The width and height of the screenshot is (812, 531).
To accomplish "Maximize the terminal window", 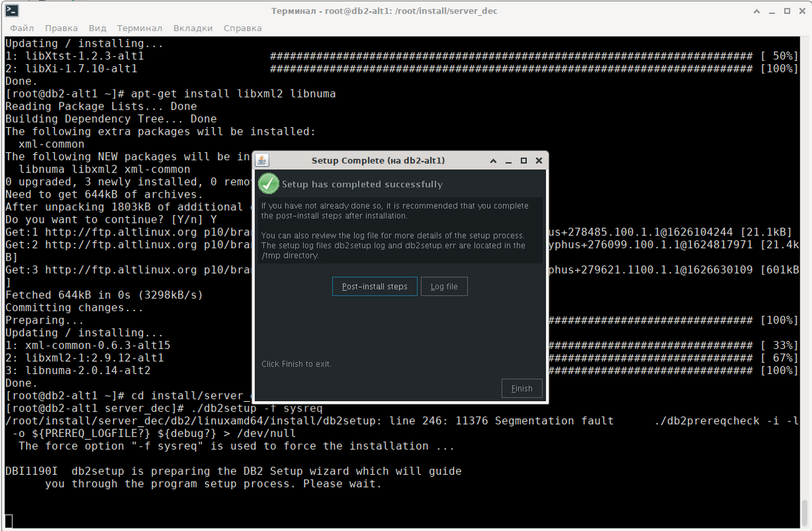I will coord(787,11).
